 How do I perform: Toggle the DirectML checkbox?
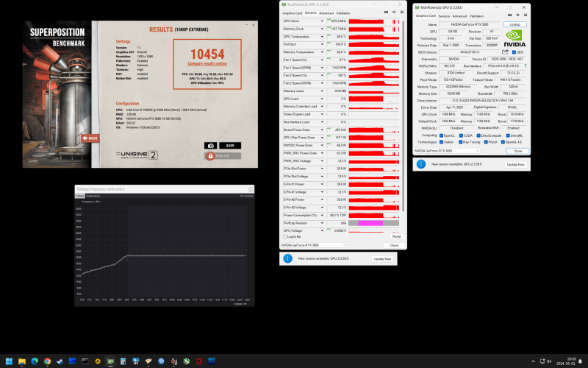(508, 135)
